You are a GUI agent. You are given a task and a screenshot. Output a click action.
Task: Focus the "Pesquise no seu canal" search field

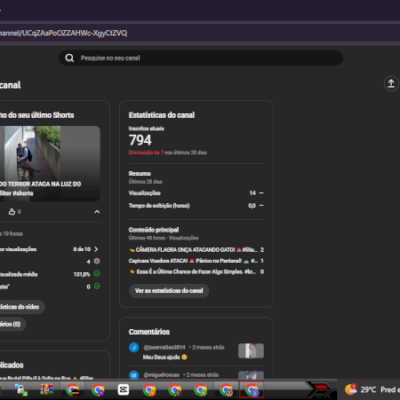[201, 58]
